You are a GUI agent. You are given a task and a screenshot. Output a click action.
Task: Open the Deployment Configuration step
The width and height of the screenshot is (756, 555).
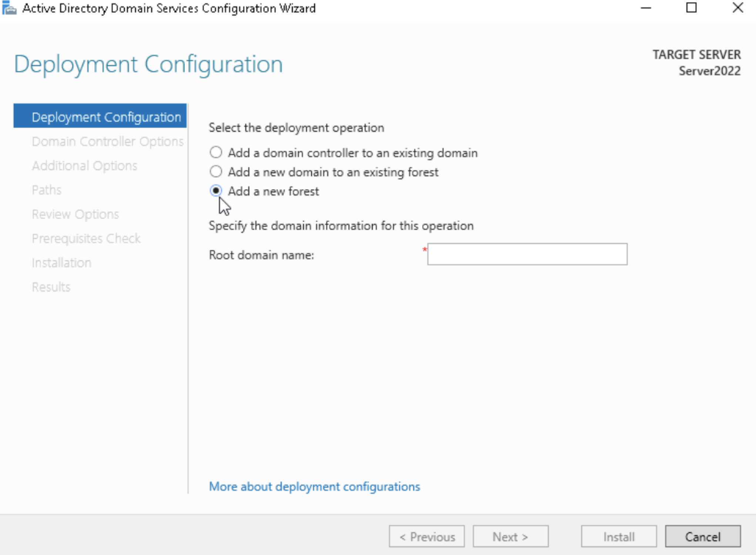(x=100, y=116)
